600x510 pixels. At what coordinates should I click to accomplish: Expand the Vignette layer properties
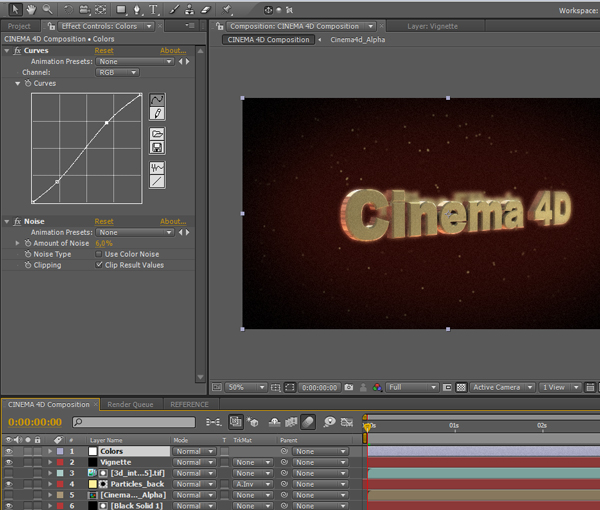[x=50, y=462]
